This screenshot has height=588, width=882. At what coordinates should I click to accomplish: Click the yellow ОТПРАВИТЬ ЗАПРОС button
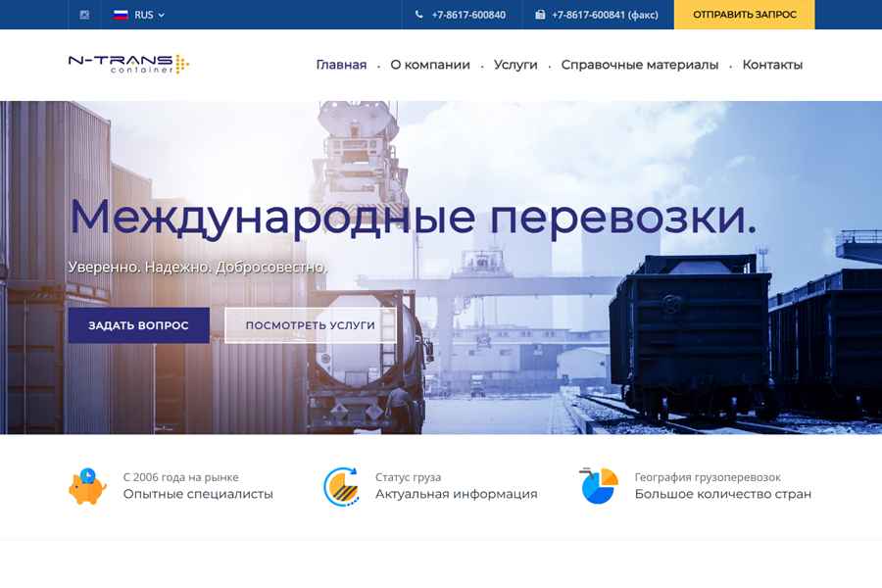tap(744, 15)
